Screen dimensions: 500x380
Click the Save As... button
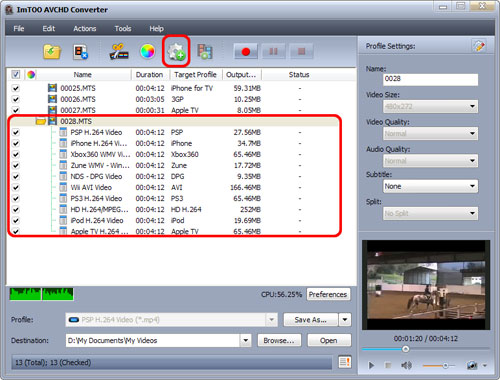(x=311, y=320)
